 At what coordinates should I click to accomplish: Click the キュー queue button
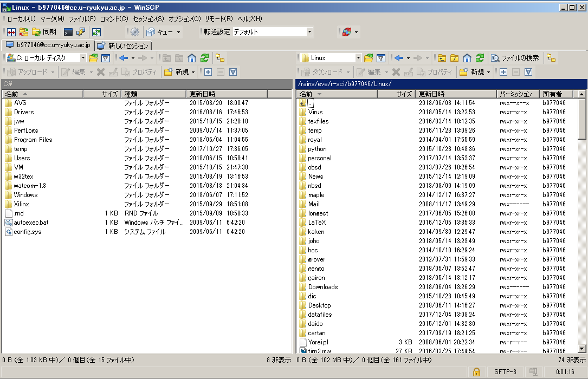(160, 32)
